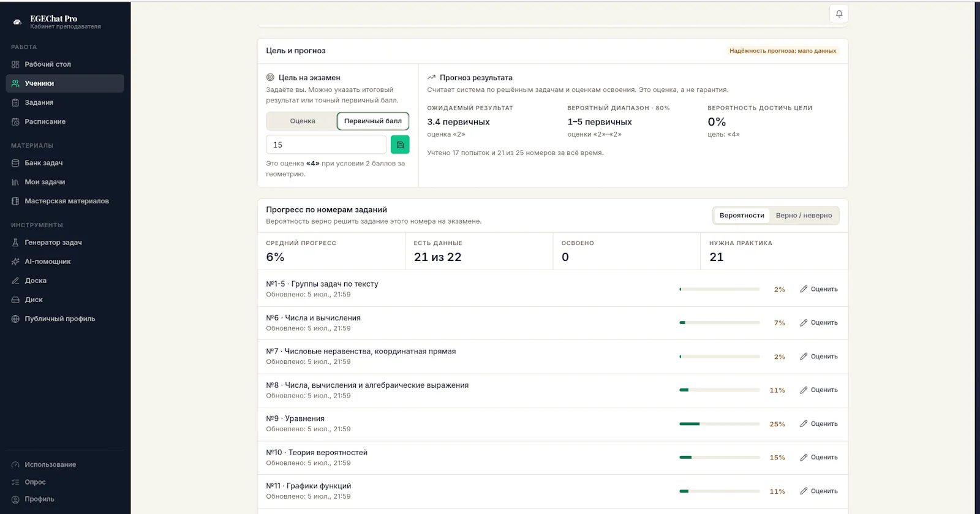Click the Публичный профиль globe icon
The height and width of the screenshot is (514, 980).
pyautogui.click(x=15, y=319)
